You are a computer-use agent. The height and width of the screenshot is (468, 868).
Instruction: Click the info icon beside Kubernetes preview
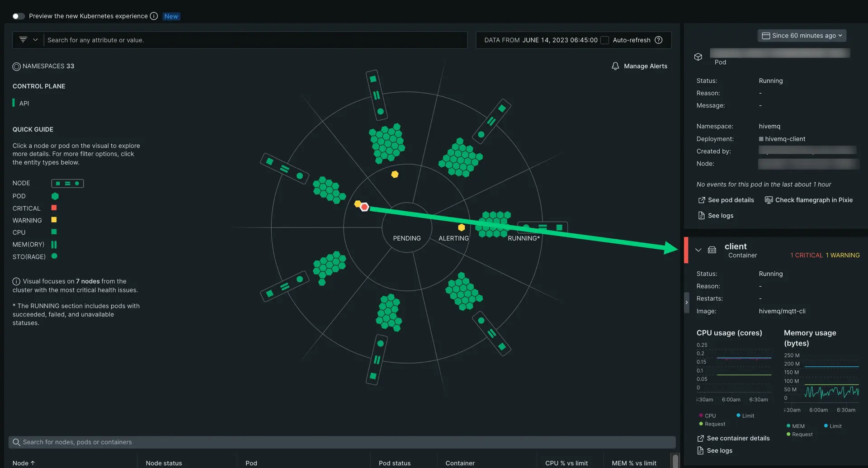(154, 16)
